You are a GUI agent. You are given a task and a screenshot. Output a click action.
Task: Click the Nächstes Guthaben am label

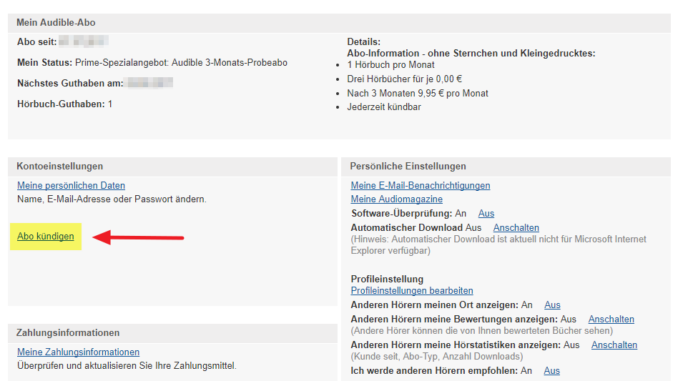[70, 83]
